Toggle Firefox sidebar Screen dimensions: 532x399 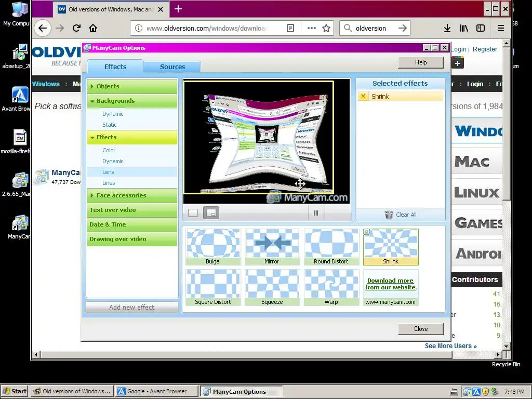coord(481,28)
